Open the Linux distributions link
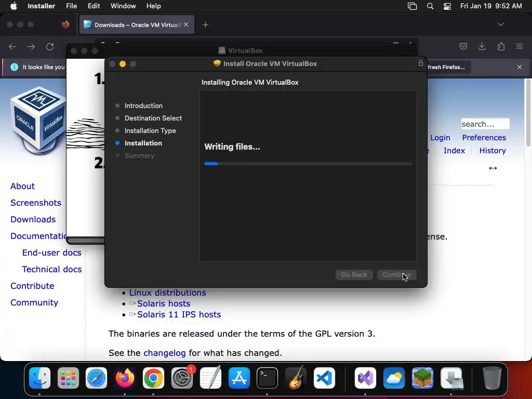 point(168,292)
